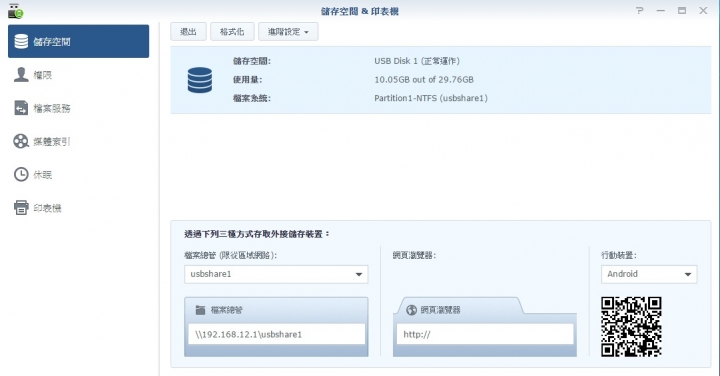Open the 儲存空間 storage section

[x=79, y=41]
